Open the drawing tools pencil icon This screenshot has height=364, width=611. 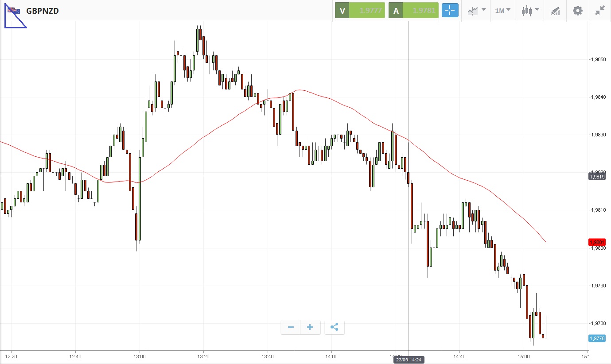coord(555,11)
